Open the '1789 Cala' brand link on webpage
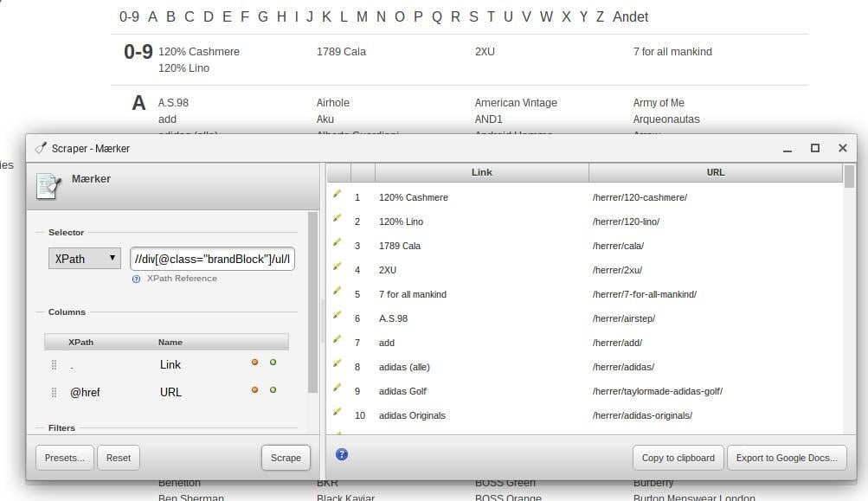The height and width of the screenshot is (501, 868). (341, 51)
